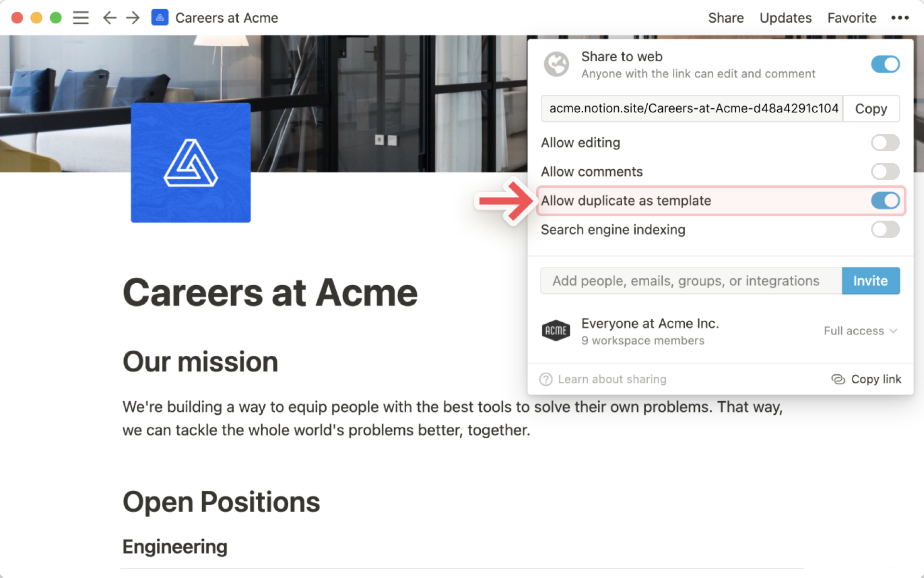Image resolution: width=924 pixels, height=578 pixels.
Task: Click the sidebar hamburger menu icon
Action: [x=80, y=17]
